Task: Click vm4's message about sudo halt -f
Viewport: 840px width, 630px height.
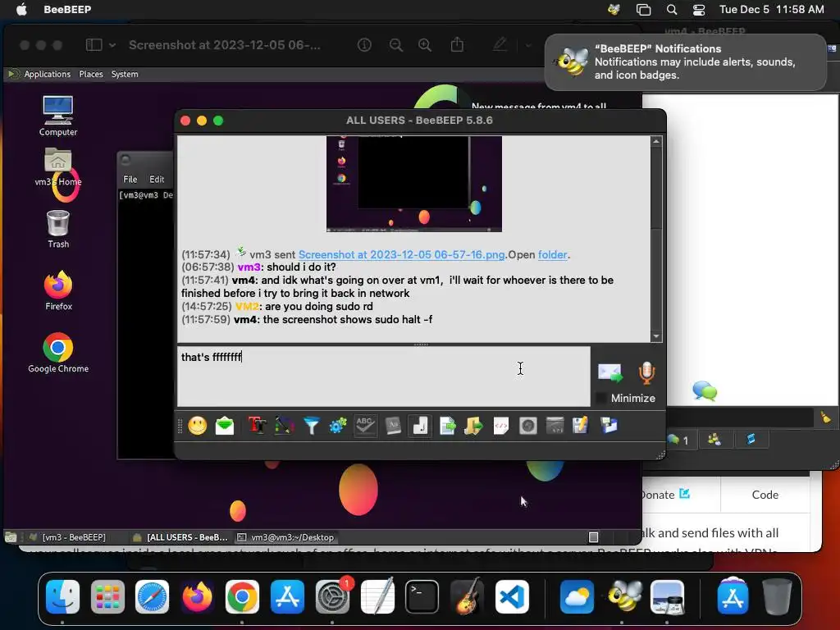Action: pos(307,320)
